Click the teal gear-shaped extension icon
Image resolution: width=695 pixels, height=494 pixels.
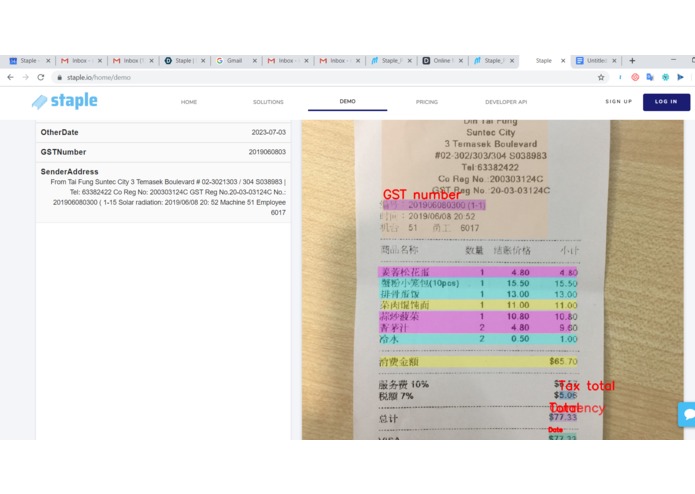(x=665, y=77)
